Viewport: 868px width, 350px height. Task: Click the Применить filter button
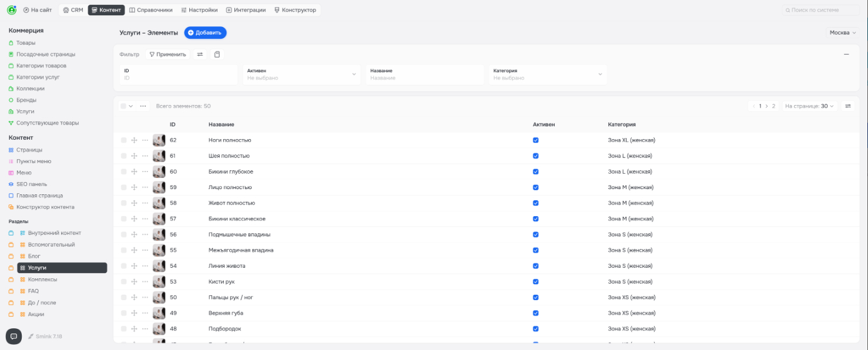[x=167, y=55]
